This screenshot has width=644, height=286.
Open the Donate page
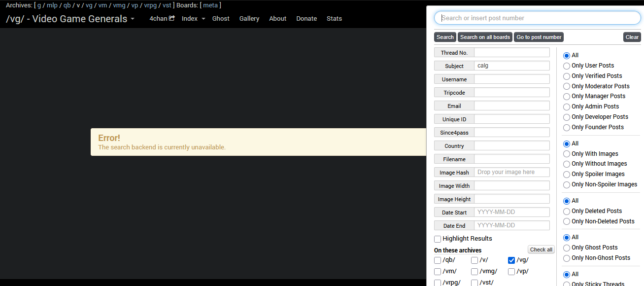[306, 19]
